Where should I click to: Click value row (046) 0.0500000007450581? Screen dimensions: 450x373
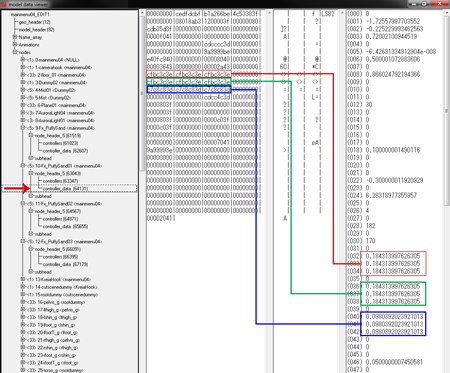(385, 362)
